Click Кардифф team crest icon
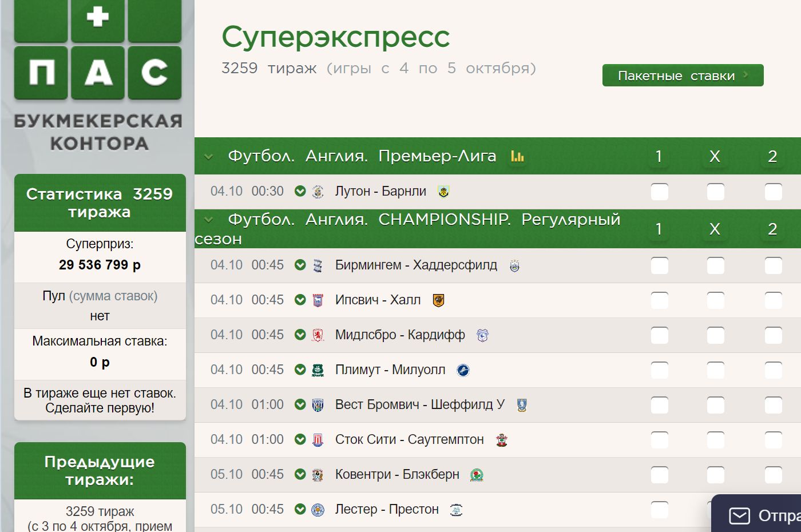The image size is (801, 532). tap(482, 335)
